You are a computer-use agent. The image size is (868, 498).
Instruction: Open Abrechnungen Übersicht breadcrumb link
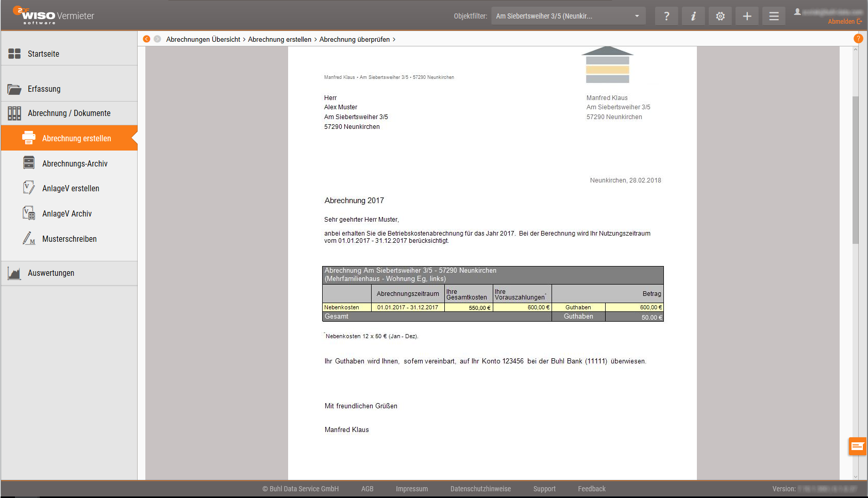[203, 39]
